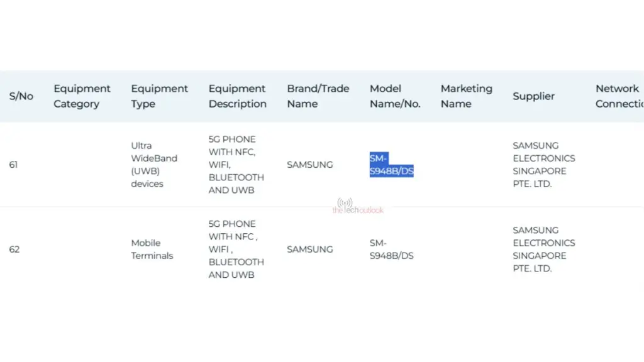Click the unhighlighted SM-S948B/DS in row 62
This screenshot has height=362, width=644.
(x=391, y=249)
